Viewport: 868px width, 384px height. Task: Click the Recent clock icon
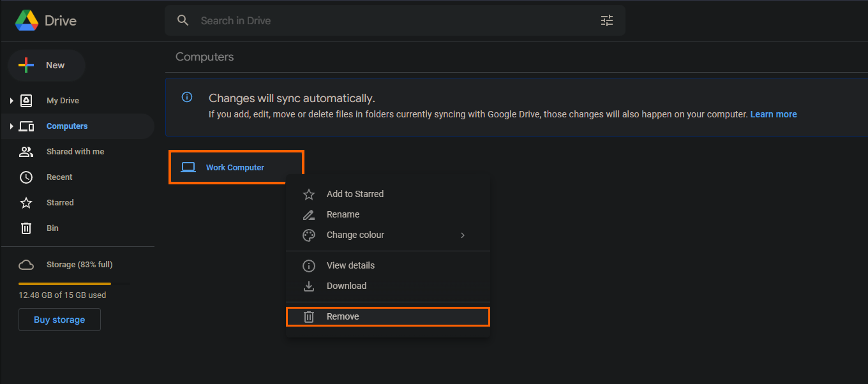[26, 177]
